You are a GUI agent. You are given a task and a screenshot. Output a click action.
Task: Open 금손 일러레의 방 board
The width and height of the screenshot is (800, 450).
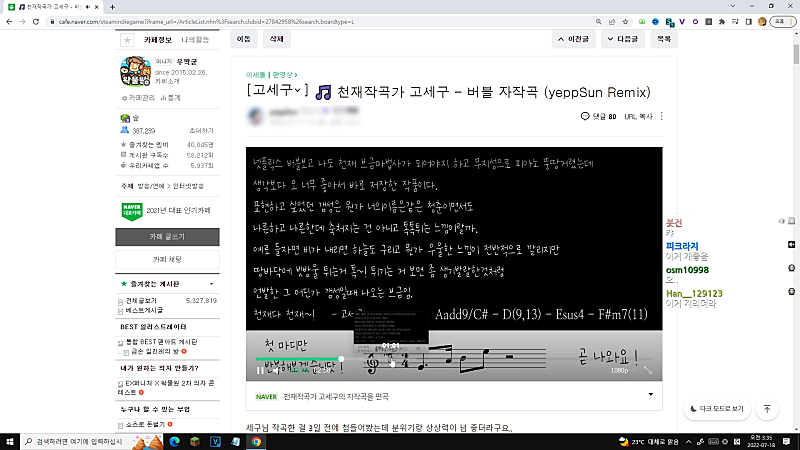click(155, 352)
